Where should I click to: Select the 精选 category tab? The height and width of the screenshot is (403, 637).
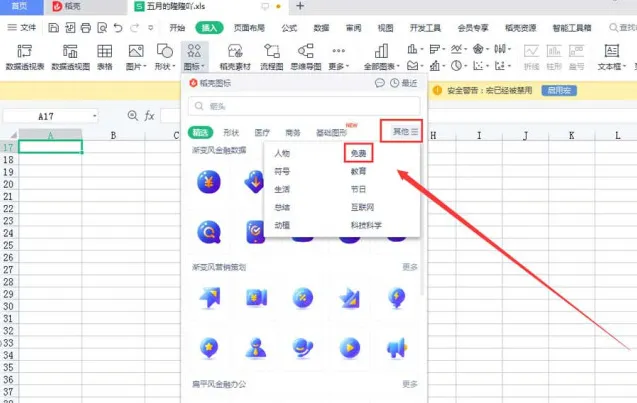[200, 132]
